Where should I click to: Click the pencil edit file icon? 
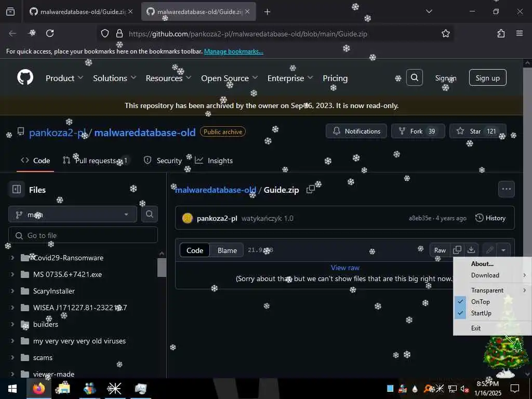coord(489,250)
